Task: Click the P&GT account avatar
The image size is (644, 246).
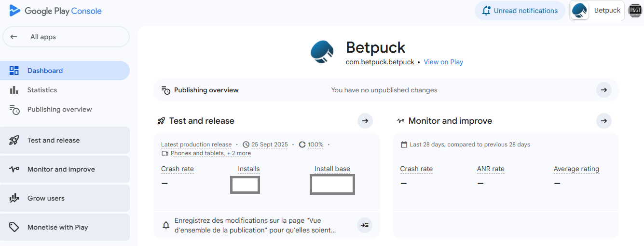Action: (635, 11)
